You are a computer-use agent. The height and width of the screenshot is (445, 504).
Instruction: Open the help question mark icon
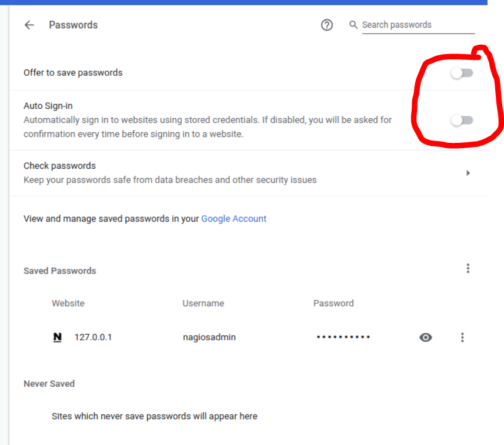click(x=327, y=25)
